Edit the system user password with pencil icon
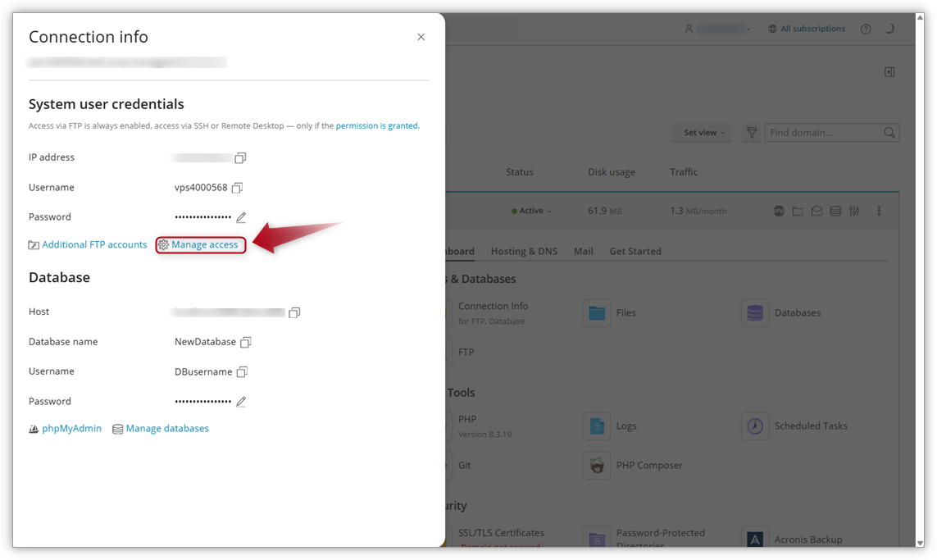Viewport: 937px width, 560px height. [x=241, y=217]
